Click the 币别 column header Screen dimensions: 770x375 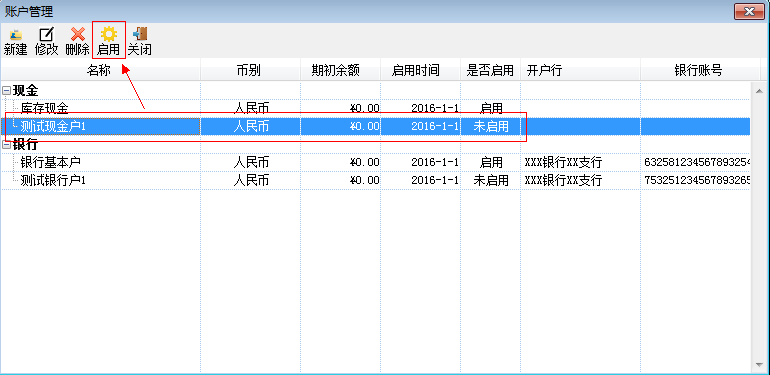click(250, 70)
